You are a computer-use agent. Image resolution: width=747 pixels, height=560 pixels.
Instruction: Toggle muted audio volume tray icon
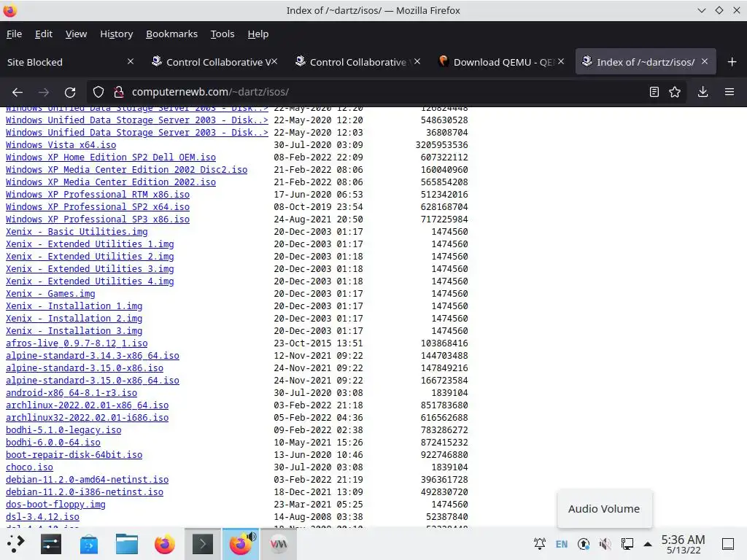click(605, 544)
